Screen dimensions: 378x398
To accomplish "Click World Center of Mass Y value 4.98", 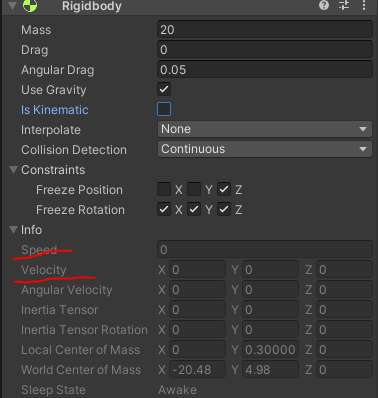I will pos(270,369).
